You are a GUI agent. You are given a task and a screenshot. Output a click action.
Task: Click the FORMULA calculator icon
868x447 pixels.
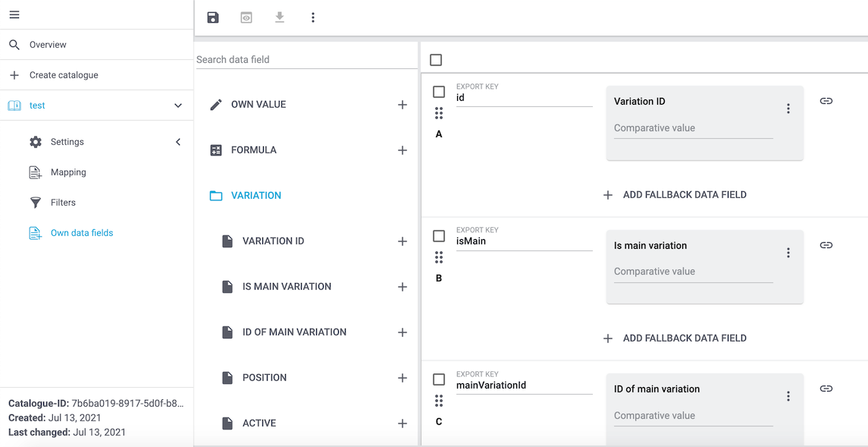pos(216,150)
